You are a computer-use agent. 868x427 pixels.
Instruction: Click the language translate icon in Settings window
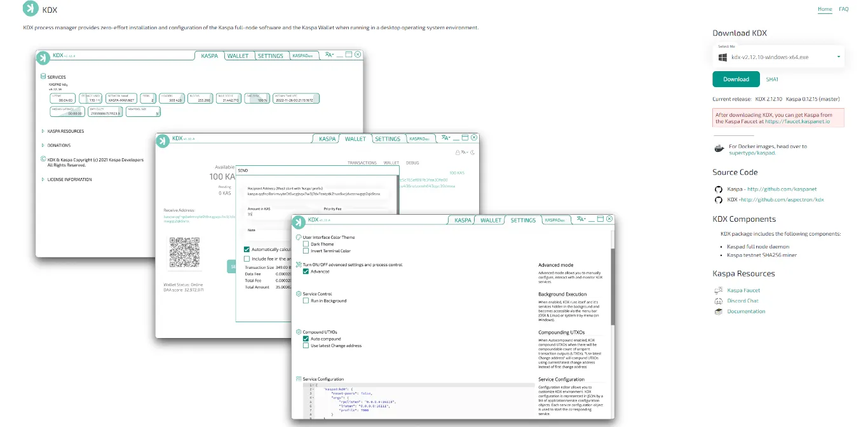581,219
